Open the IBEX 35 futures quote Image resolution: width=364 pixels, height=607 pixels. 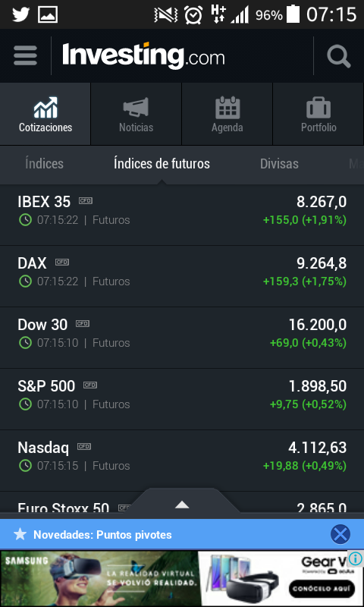pyautogui.click(x=182, y=215)
